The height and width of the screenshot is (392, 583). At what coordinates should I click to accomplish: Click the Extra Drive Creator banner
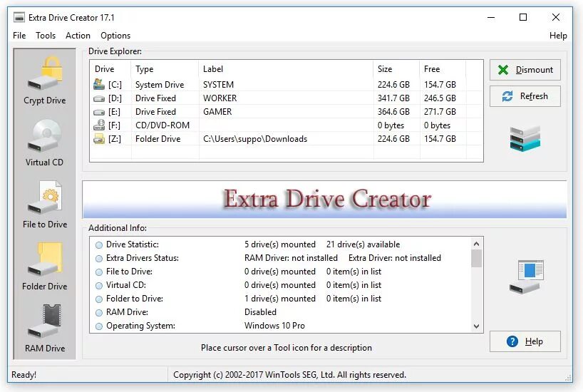point(324,200)
